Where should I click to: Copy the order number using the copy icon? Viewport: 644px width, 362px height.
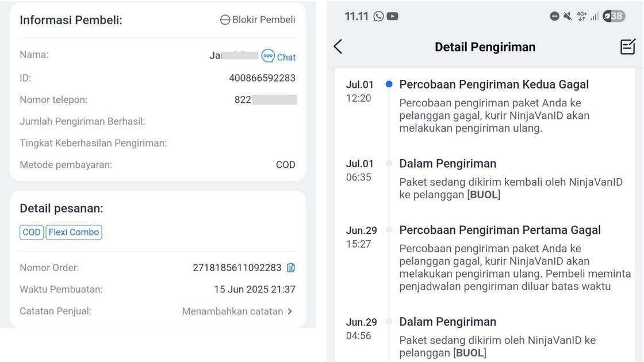(292, 267)
